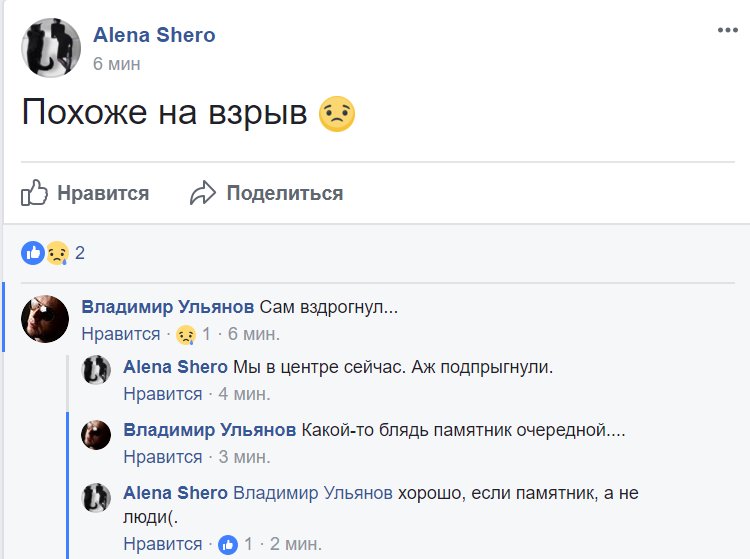Click the Нравится text under the post

102,193
